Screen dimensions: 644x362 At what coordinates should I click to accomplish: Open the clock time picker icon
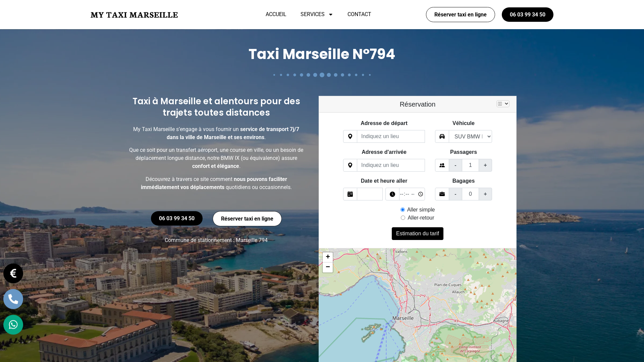(x=392, y=194)
